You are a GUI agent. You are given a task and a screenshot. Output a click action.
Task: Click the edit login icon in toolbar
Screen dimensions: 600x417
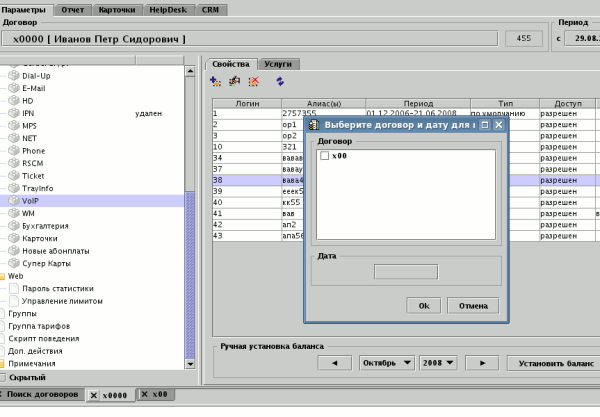[x=234, y=80]
